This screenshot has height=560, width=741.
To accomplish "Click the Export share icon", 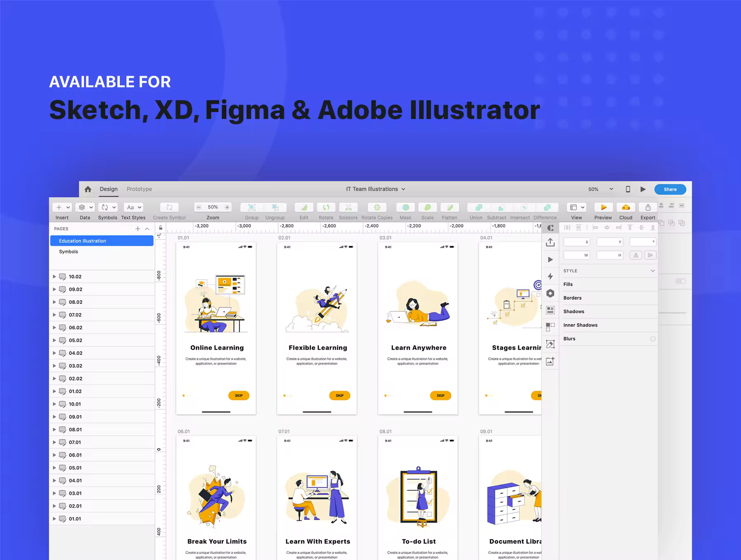I will click(x=648, y=208).
